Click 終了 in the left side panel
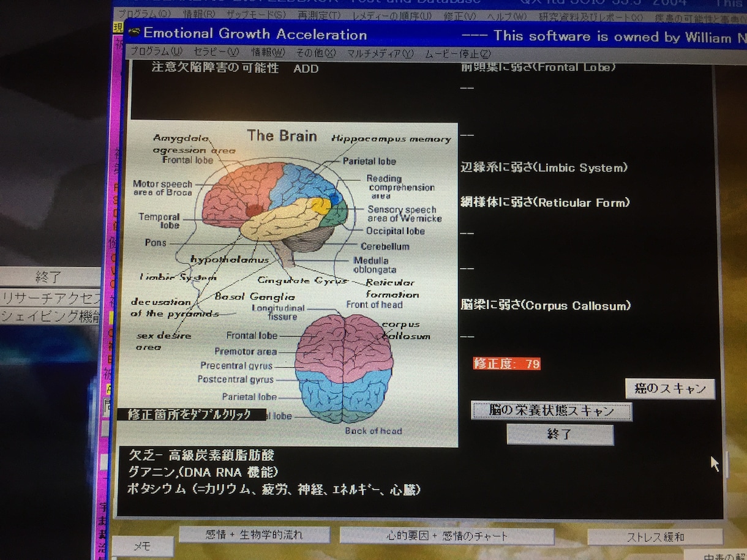Image resolution: width=747 pixels, height=560 pixels. pos(49,277)
